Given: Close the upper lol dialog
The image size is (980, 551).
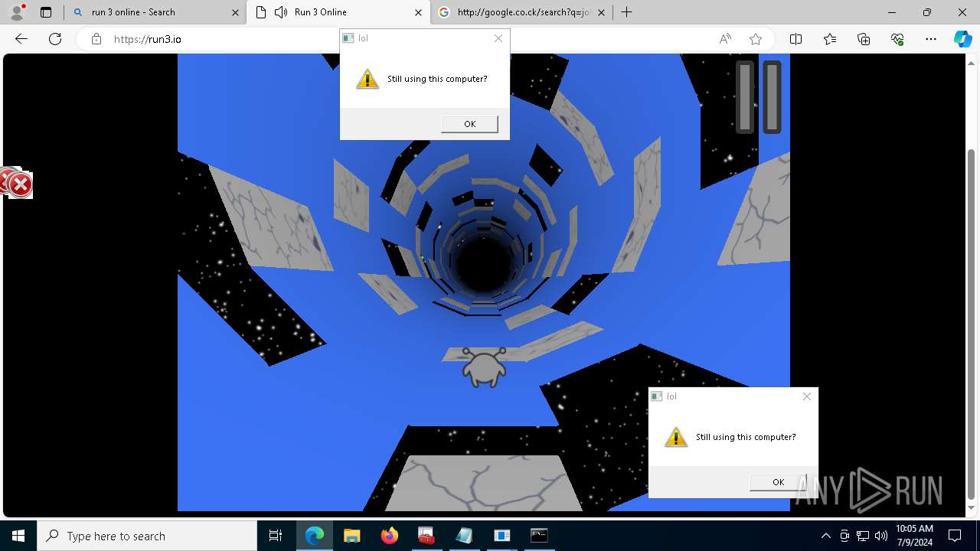Looking at the screenshot, I should 498,38.
